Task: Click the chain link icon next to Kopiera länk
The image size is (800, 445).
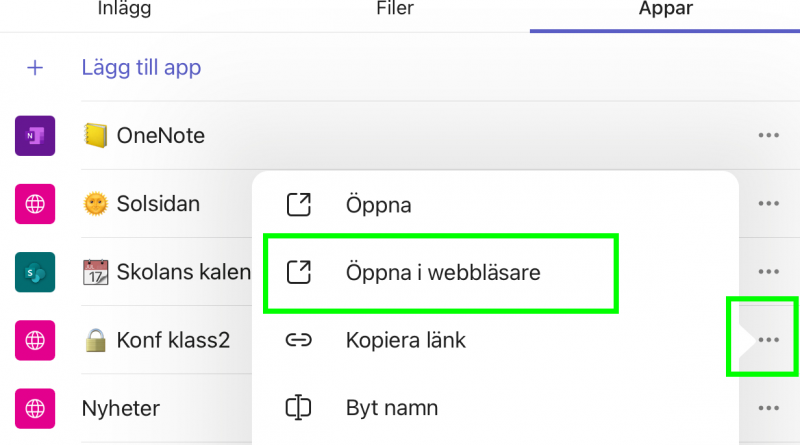Action: click(298, 340)
